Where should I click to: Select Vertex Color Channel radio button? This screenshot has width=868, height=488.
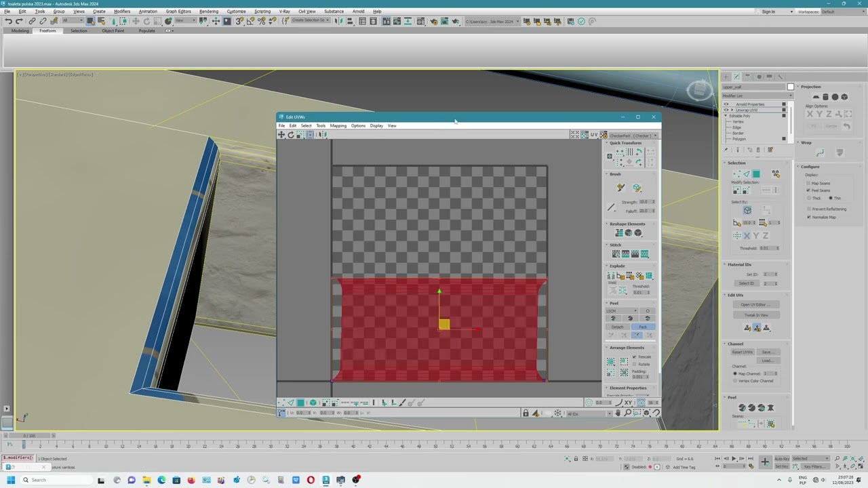(x=735, y=381)
